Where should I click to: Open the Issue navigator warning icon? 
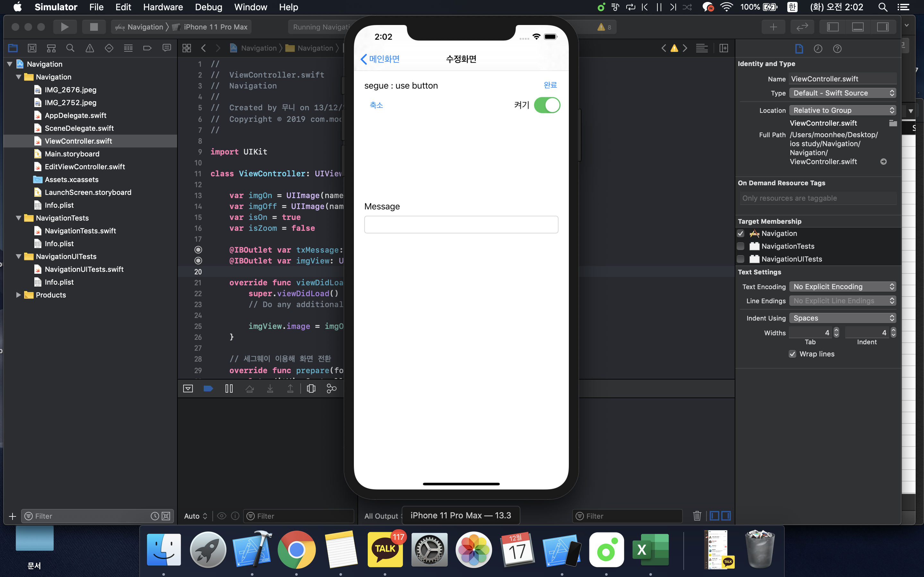click(x=90, y=48)
